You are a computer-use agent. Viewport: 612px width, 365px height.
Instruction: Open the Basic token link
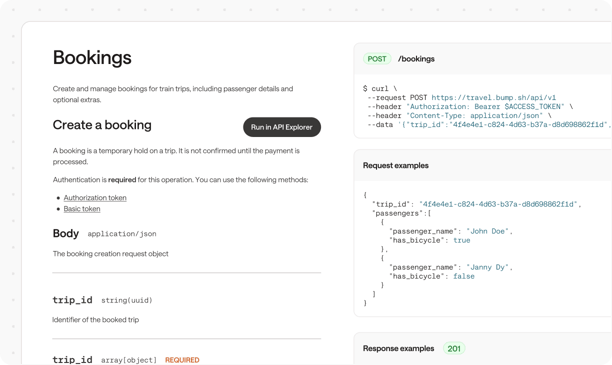coord(82,209)
